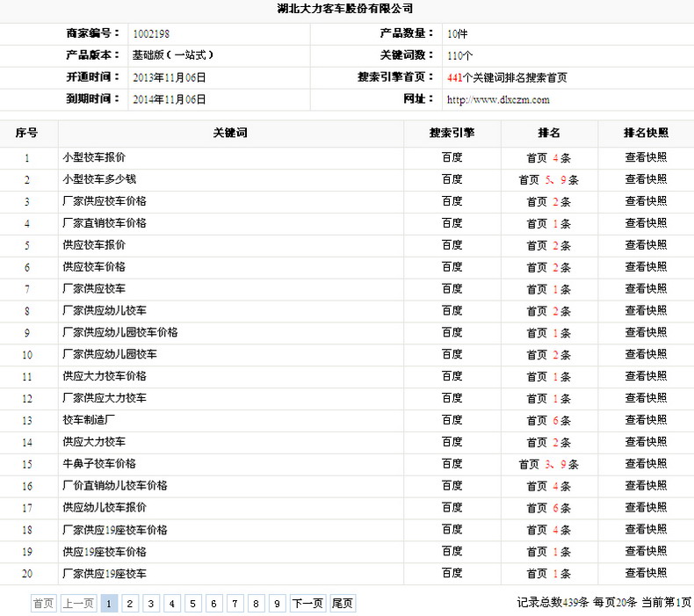The image size is (694, 616).
Task: Click keyword 校车制造厂
Action: click(89, 420)
